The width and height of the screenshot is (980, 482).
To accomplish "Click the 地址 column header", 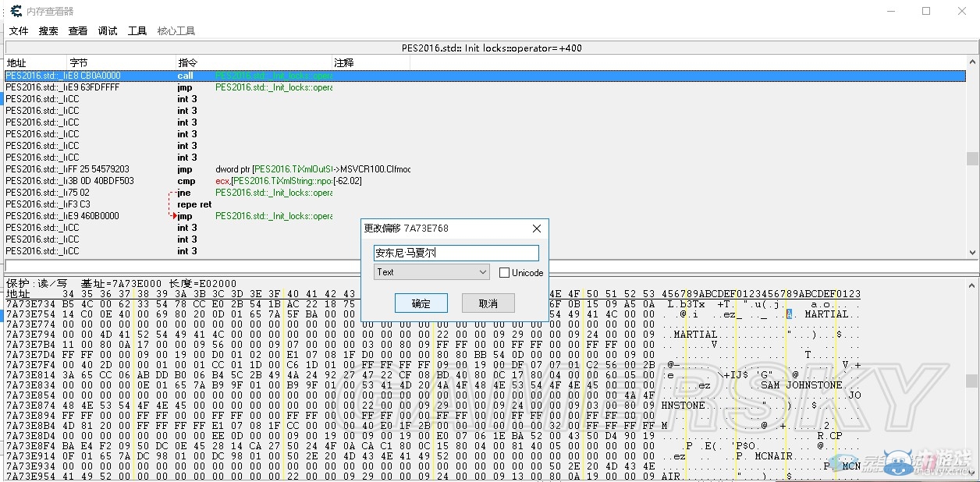I will tap(35, 62).
